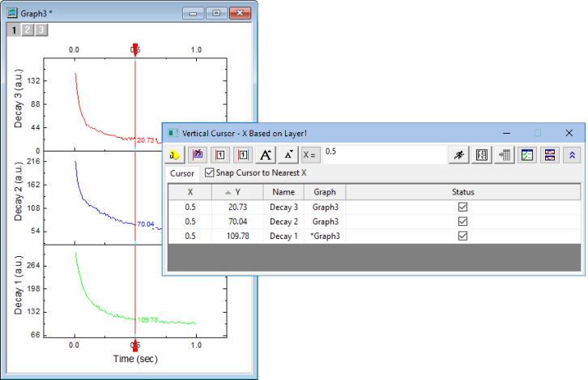Click the X column header
This screenshot has height=380, width=588.
click(x=190, y=192)
